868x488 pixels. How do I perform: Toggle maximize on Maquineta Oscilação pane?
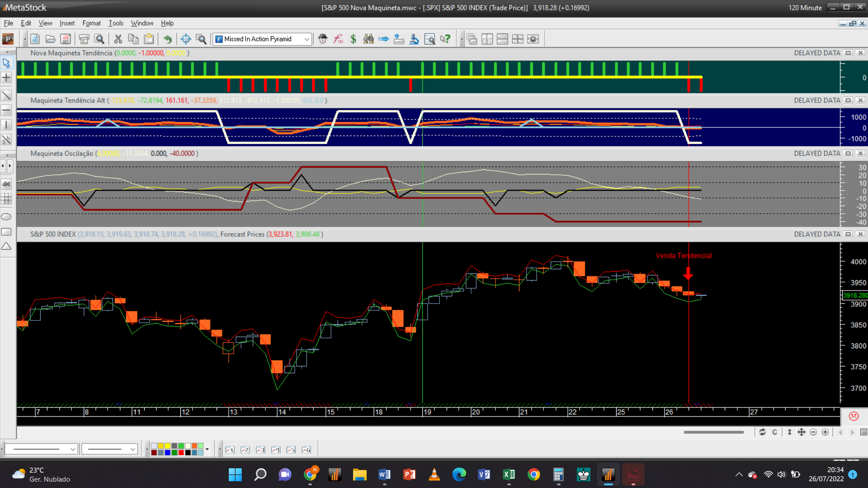848,154
